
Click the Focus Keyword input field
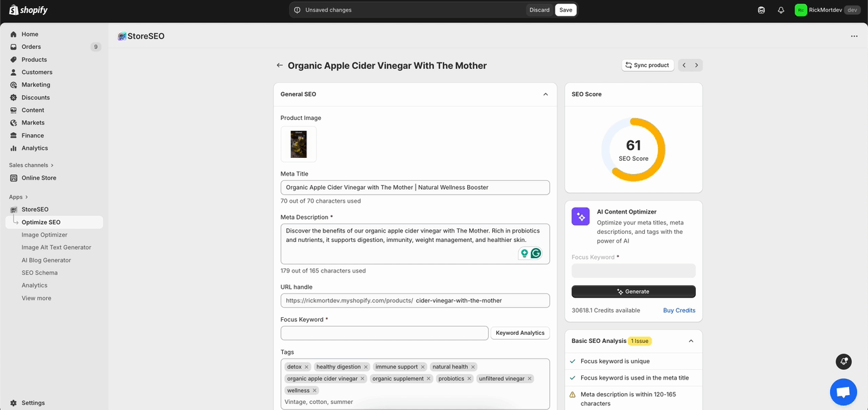pos(384,333)
